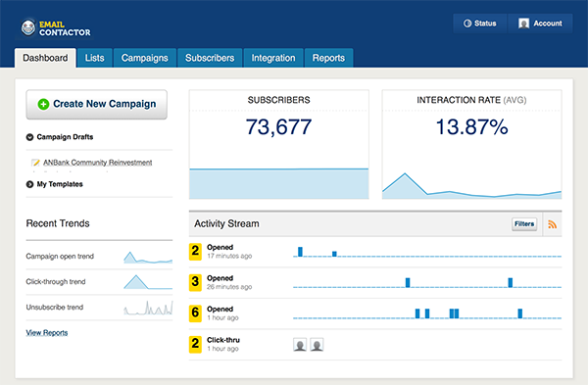Open the Activity Stream Filters button
This screenshot has height=385, width=588.
(524, 223)
